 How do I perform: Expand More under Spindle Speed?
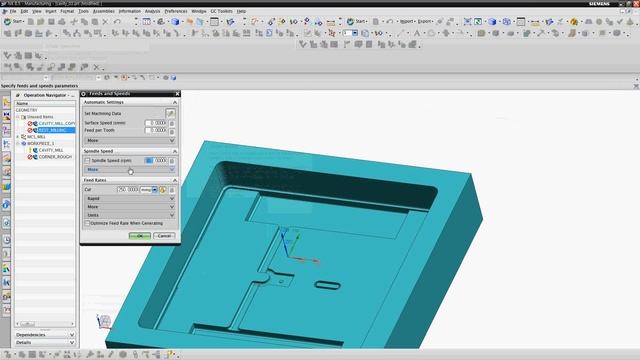tap(130, 169)
